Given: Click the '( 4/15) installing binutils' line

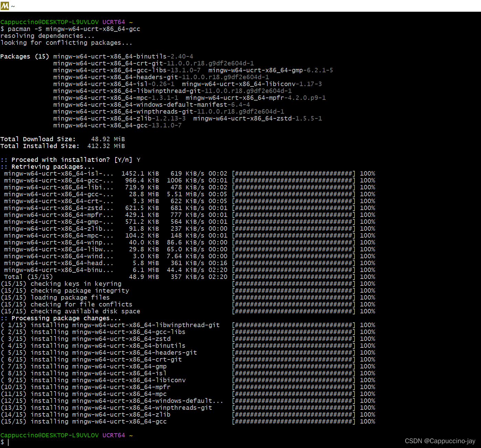Looking at the screenshot, I should [93, 346].
